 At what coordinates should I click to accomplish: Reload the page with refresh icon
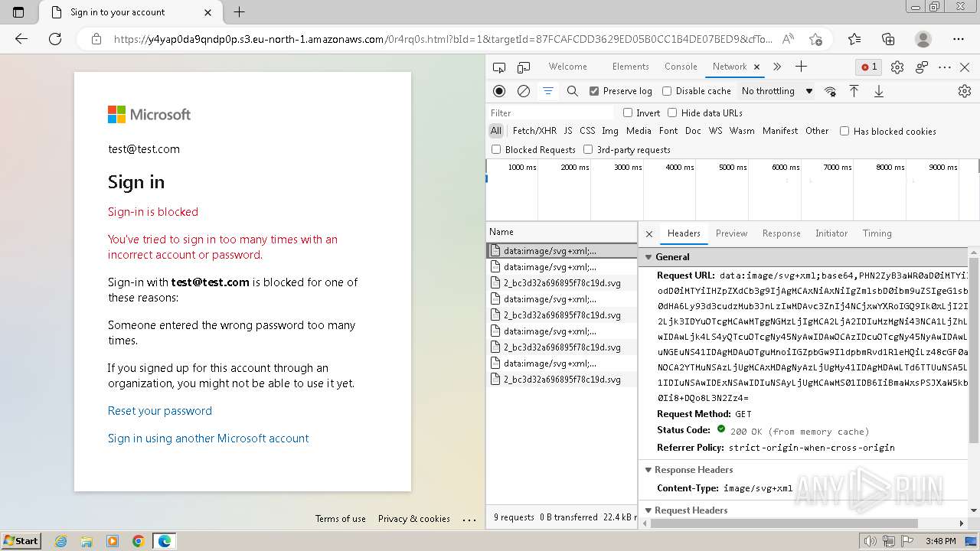coord(55,39)
